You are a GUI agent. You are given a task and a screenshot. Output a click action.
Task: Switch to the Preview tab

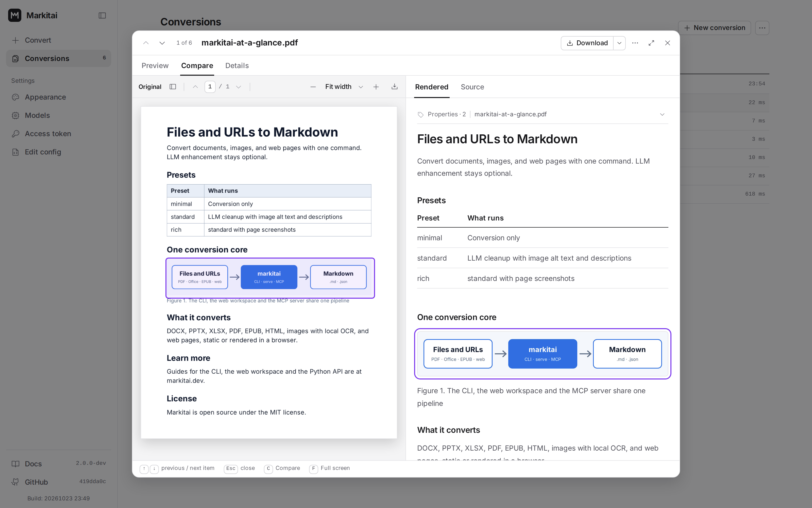[155, 66]
